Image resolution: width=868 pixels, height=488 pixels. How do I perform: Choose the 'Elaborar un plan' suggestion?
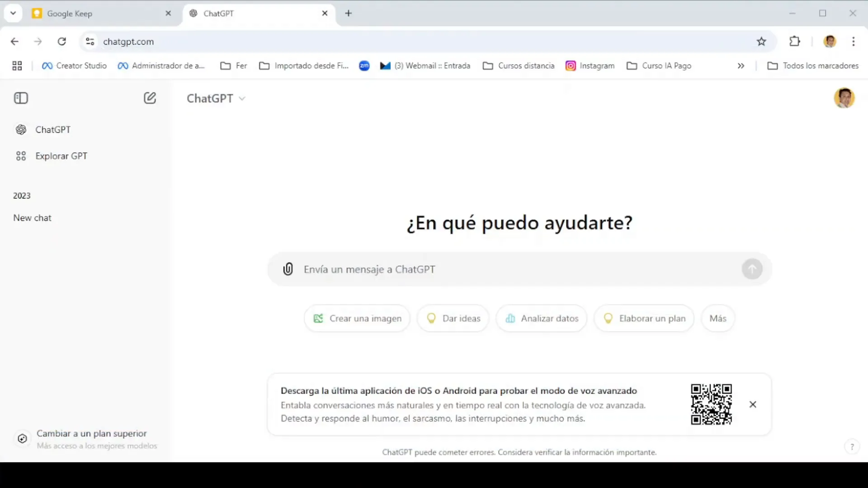click(x=644, y=319)
